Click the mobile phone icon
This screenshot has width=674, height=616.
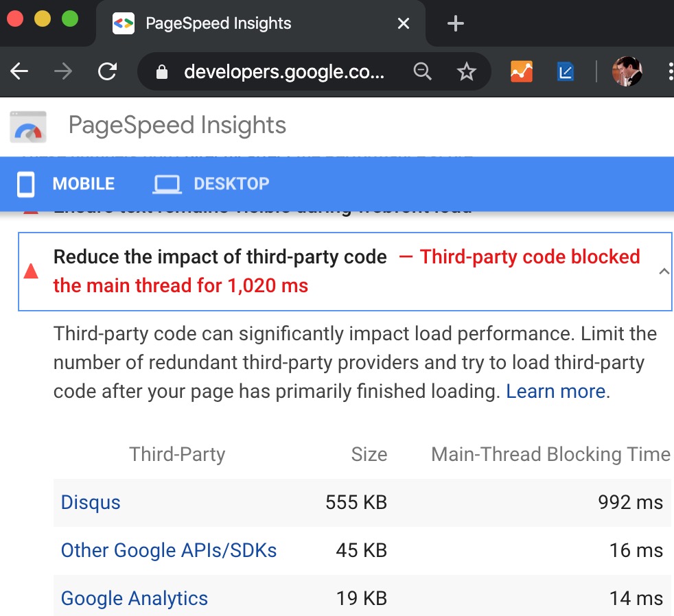click(26, 185)
